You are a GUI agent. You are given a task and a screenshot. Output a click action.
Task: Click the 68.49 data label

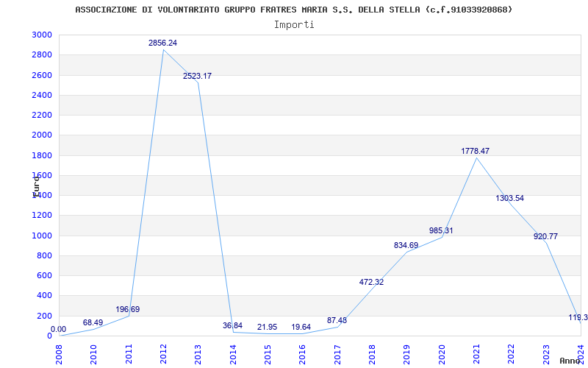coord(93,323)
